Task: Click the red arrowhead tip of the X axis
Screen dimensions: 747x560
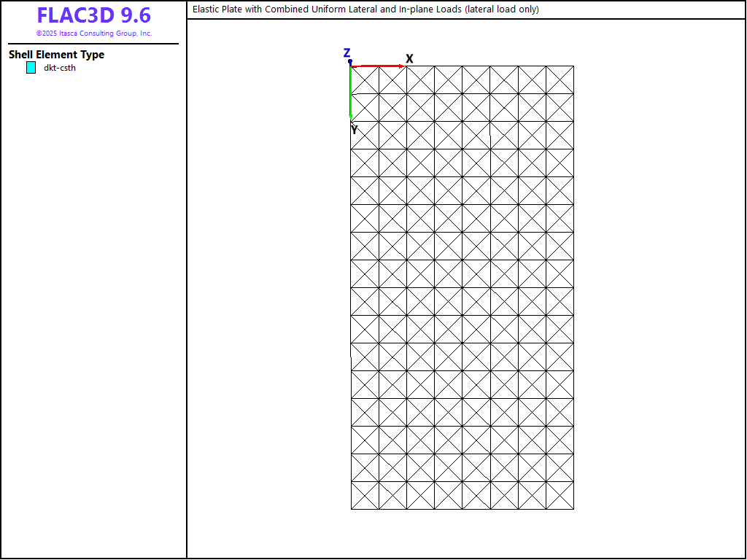Action: pos(402,66)
